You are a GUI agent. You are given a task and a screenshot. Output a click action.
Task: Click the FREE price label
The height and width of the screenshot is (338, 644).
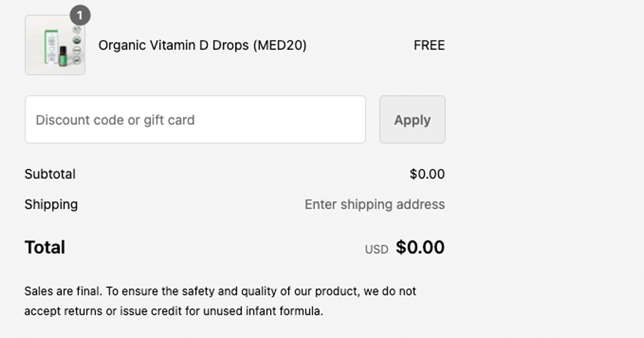pyautogui.click(x=429, y=45)
